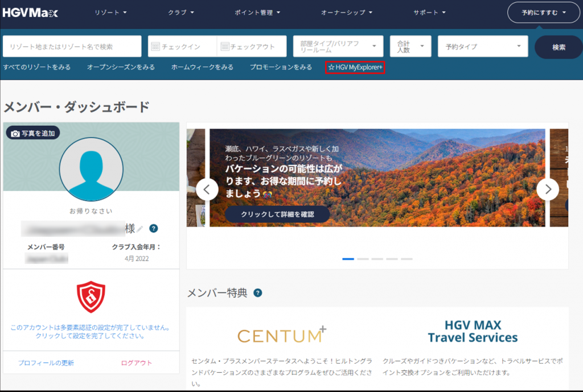Open 部屋タイプ/バリアフリールーム dropdown

(x=338, y=47)
